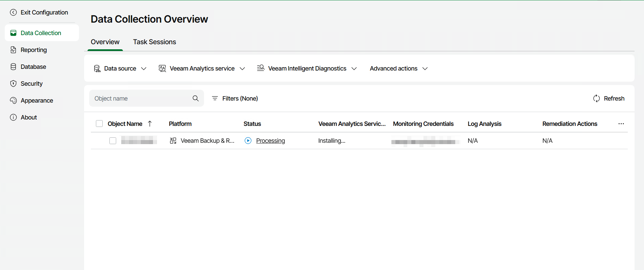Click the Security shield icon
The width and height of the screenshot is (644, 270).
pyautogui.click(x=13, y=83)
